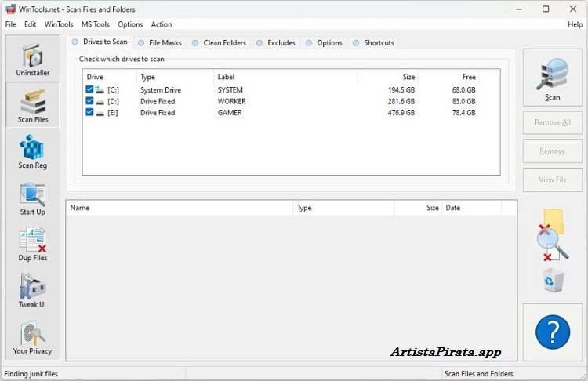Switch to the File Masks tab
Screen dimensions: 588x381
coord(160,43)
